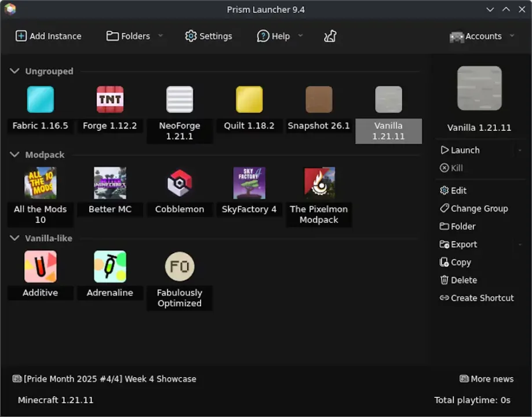The height and width of the screenshot is (417, 532).
Task: Select the Fabric 1.16.5 instance icon
Action: (x=40, y=99)
